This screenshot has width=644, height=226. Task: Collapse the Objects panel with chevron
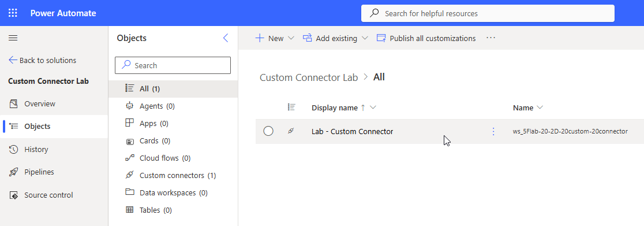tap(226, 38)
